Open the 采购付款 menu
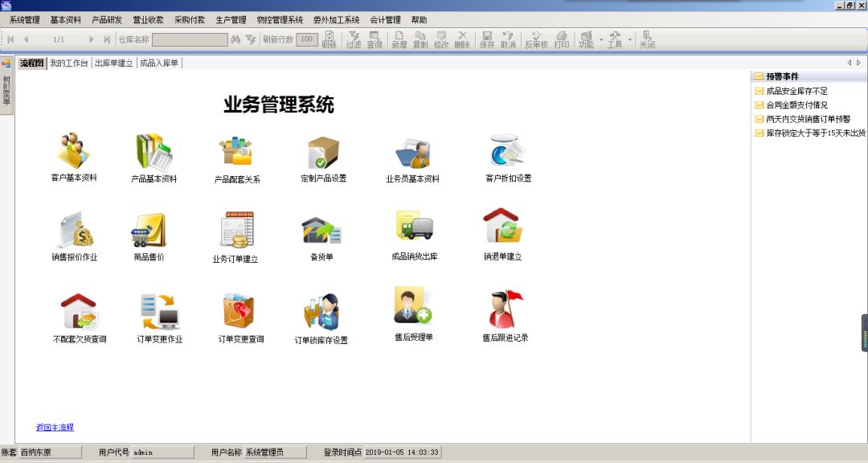The width and height of the screenshot is (868, 463). [190, 20]
